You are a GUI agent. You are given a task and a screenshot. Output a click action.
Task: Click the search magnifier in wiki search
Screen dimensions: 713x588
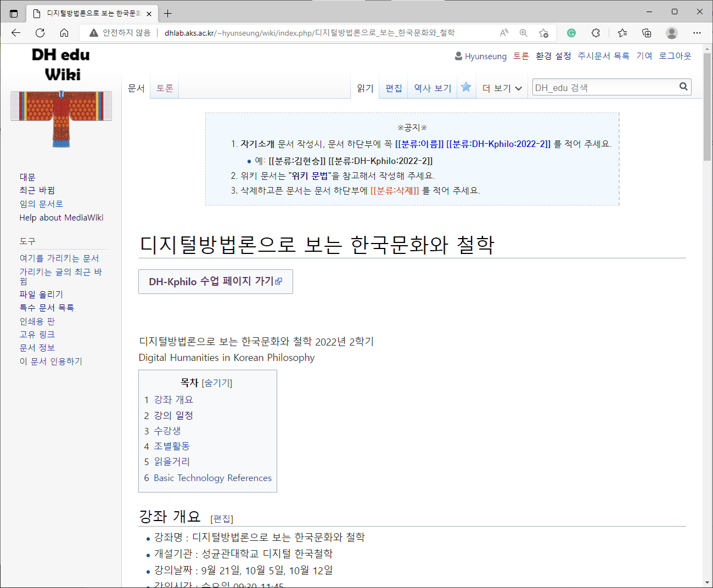point(683,87)
